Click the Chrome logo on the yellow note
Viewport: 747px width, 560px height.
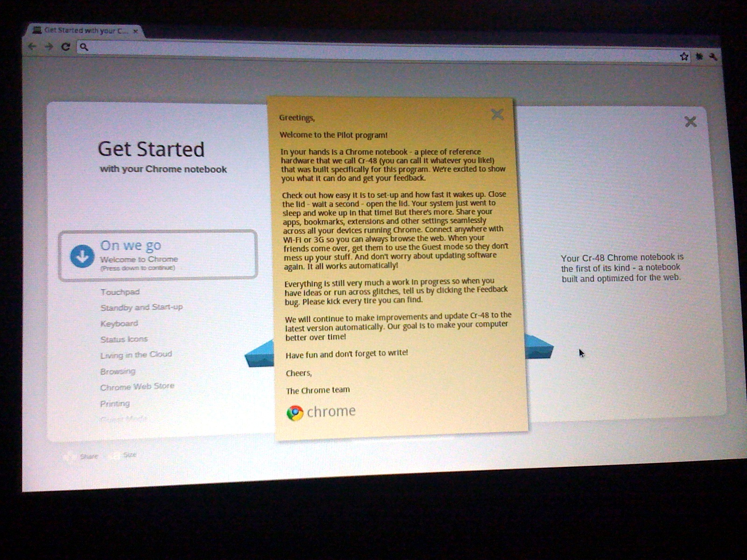tap(295, 412)
